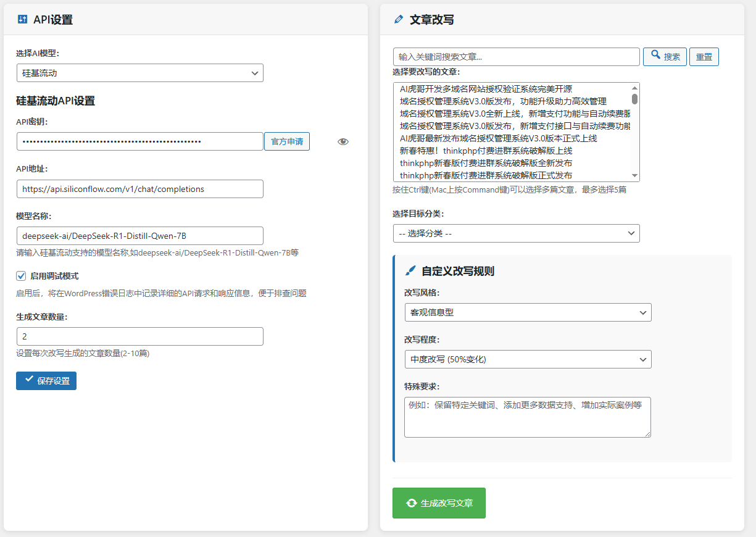Click the API设置 panel header icon
Viewport: 756px width, 537px height.
[22, 19]
